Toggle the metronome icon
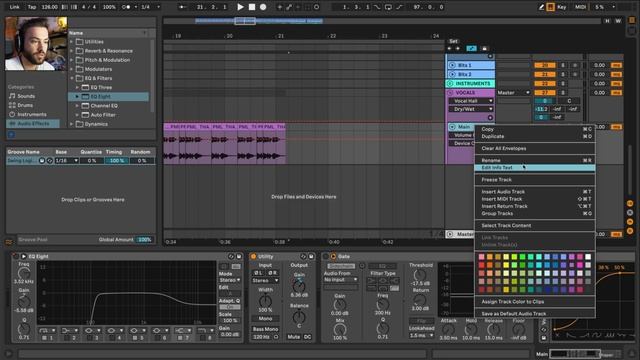Image resolution: width=640 pixels, height=360 pixels. click(x=127, y=7)
